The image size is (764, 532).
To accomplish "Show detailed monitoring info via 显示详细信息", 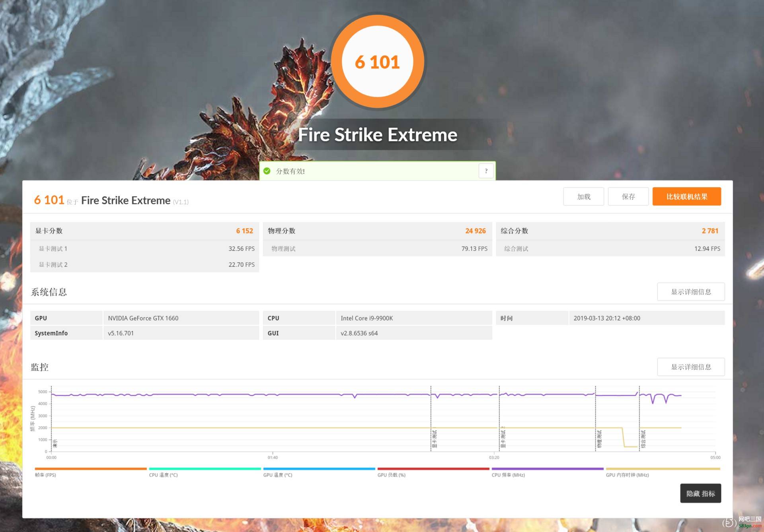I will click(691, 367).
